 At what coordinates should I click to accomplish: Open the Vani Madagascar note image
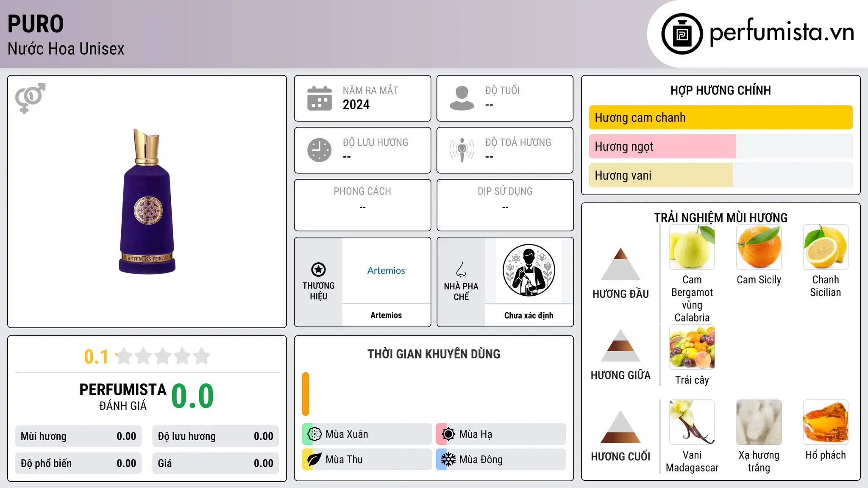click(692, 422)
